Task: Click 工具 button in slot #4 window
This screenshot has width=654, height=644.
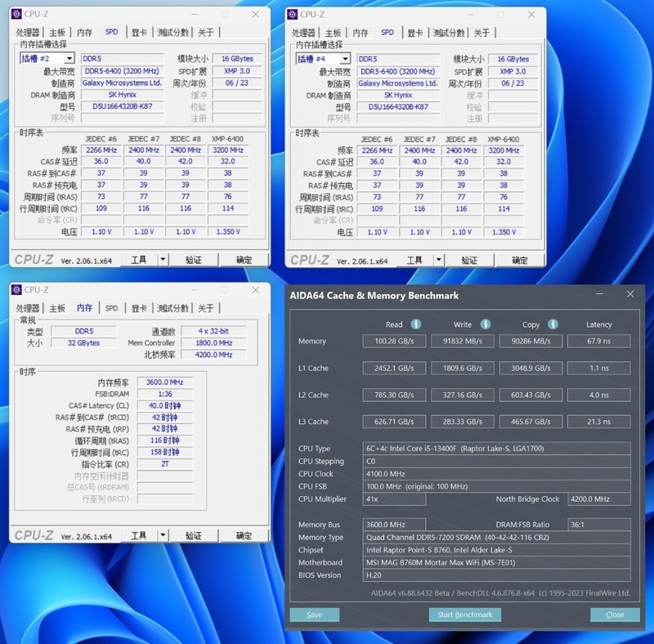Action: [414, 260]
